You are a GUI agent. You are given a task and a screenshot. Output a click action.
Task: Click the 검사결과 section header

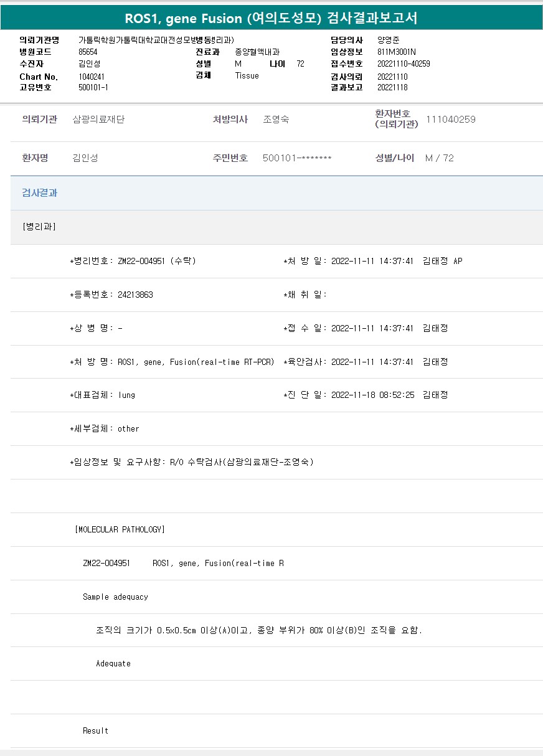click(276, 193)
